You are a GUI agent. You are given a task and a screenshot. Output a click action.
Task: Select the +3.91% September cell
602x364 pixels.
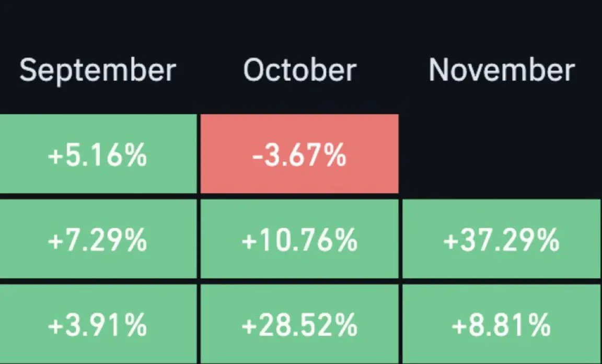[x=98, y=324]
